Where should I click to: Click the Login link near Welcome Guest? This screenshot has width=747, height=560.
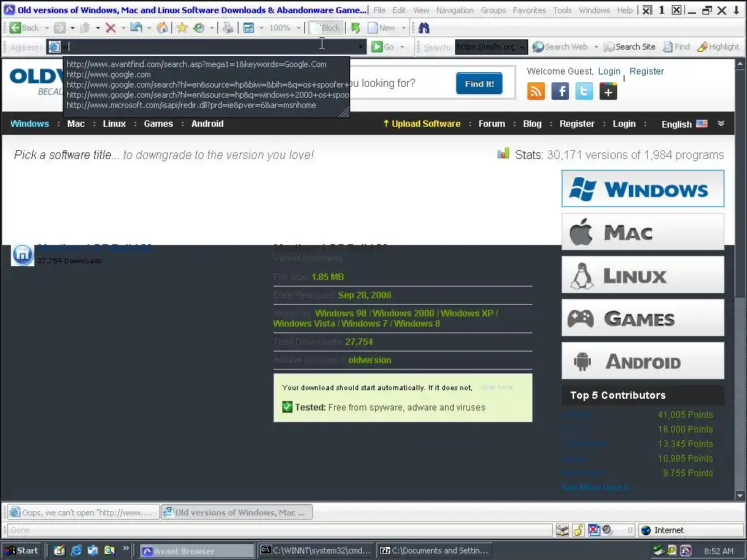[609, 71]
